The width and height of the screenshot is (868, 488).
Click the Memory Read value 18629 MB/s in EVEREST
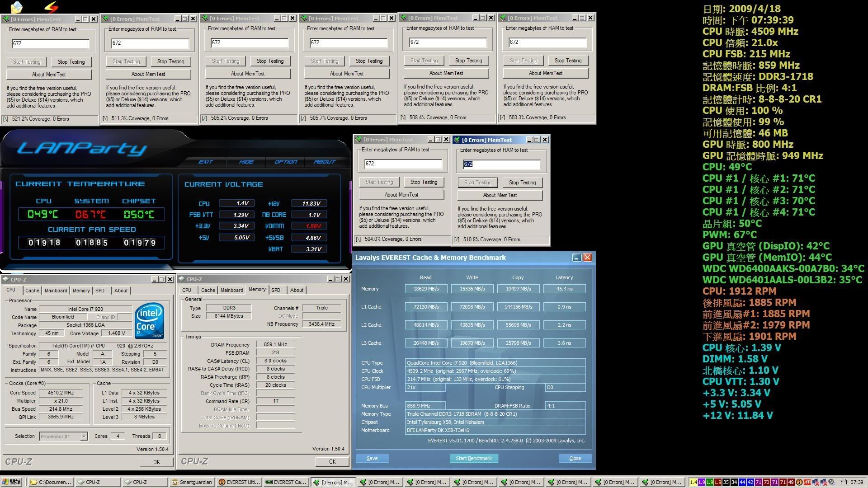coord(426,289)
